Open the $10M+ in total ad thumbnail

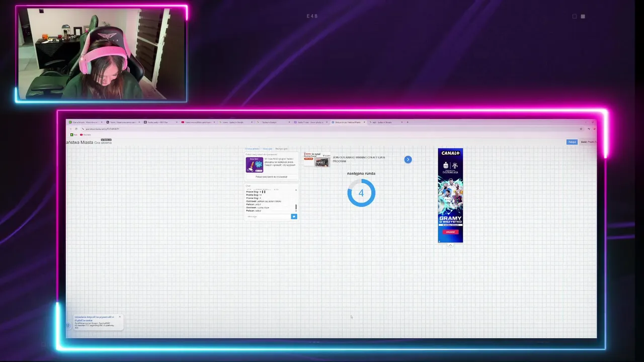pyautogui.click(x=317, y=159)
